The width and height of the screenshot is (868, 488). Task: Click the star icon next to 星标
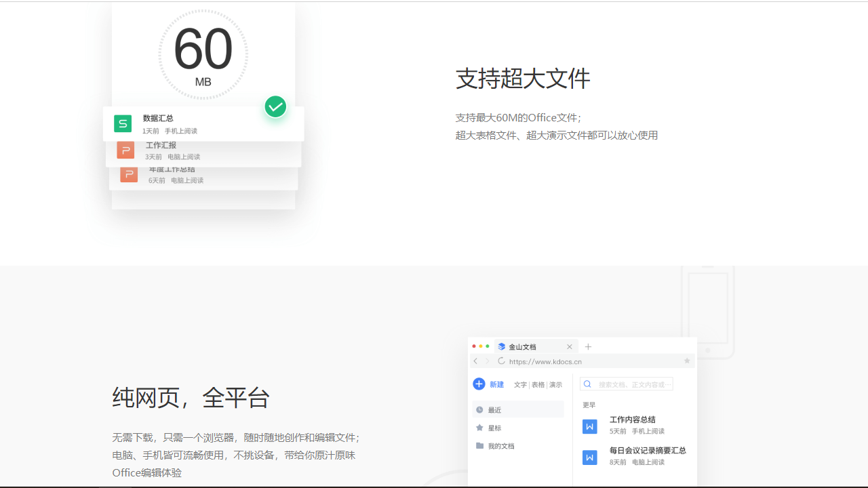479,428
